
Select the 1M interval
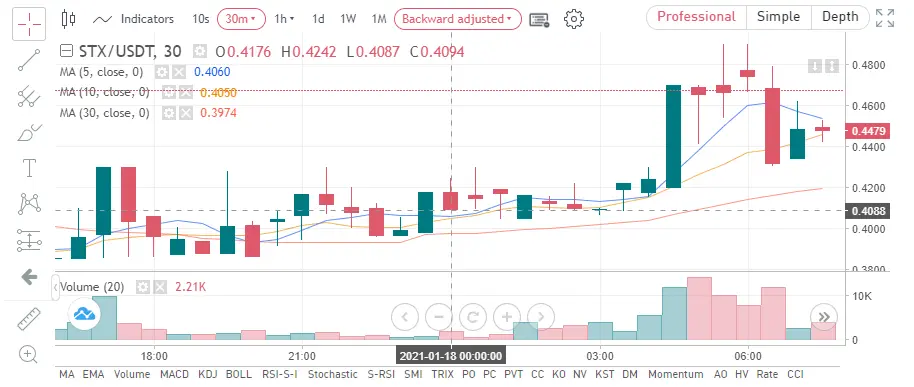click(379, 19)
